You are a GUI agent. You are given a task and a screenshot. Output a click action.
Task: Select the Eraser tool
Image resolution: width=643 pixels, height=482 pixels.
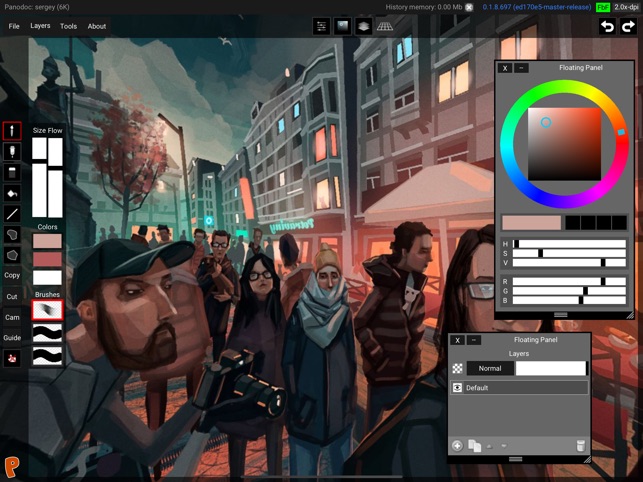tap(12, 172)
